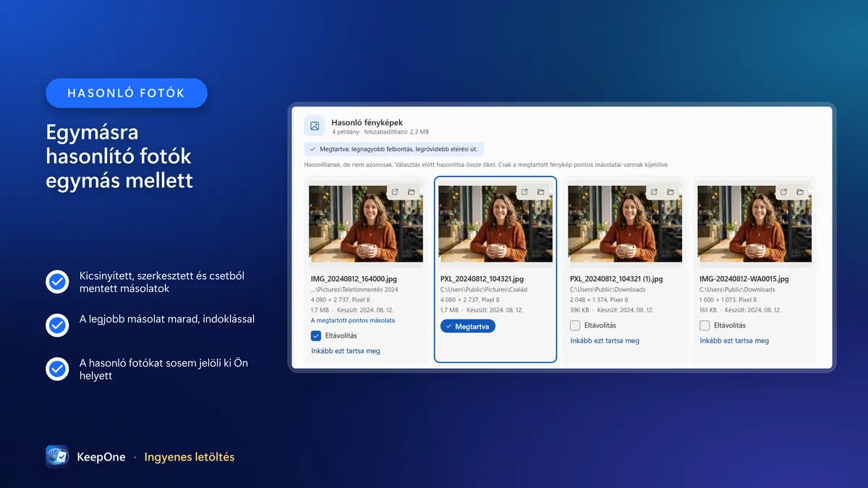Click the Megtartva badge on PXL_20240812_104321.jpg
The image size is (868, 488).
click(x=468, y=326)
